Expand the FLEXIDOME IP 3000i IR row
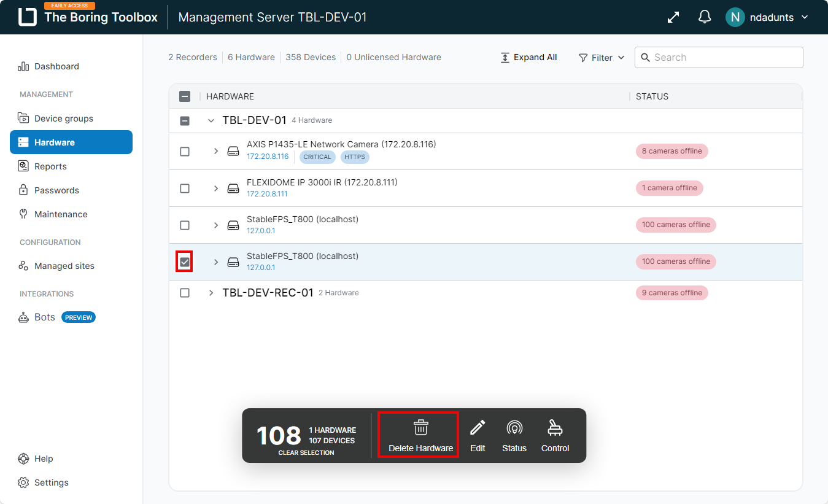This screenshot has height=504, width=828. tap(216, 188)
